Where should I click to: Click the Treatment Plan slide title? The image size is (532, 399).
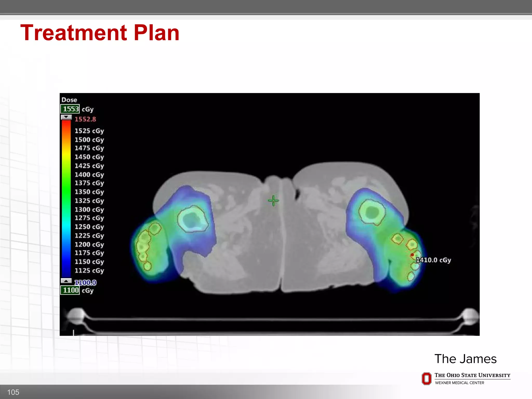(x=100, y=33)
